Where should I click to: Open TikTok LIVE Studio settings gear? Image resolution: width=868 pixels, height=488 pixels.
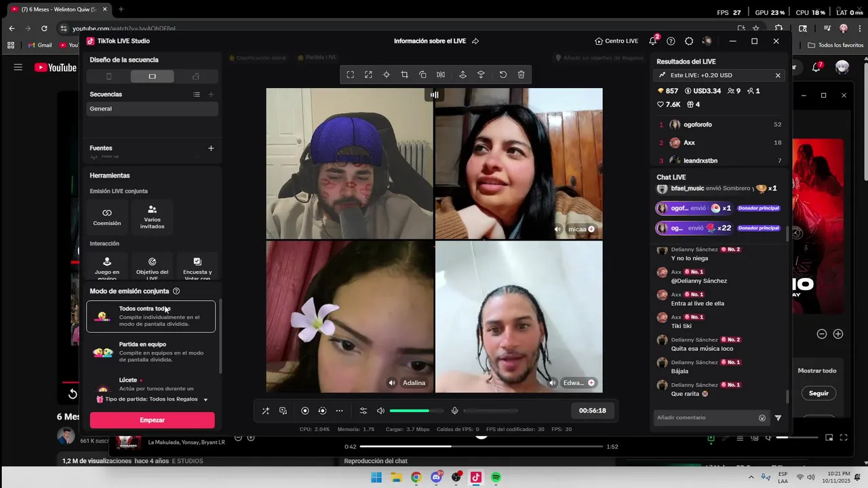[x=689, y=41]
